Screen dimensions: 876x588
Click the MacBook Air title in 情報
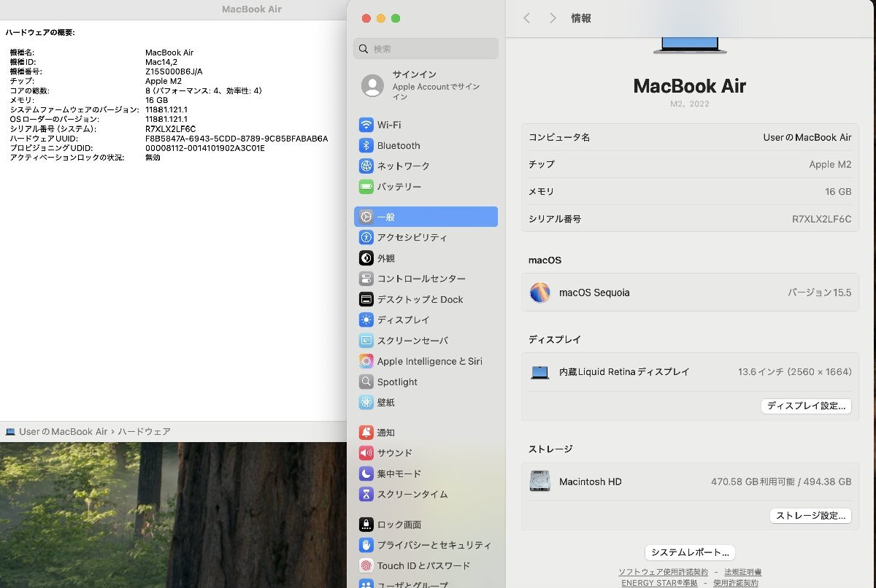[x=690, y=86]
